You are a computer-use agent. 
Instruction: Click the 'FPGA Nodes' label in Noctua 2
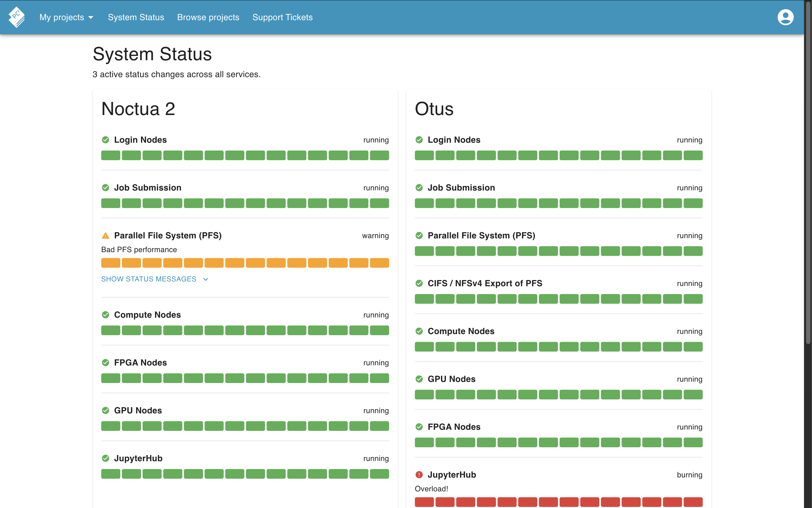click(140, 363)
